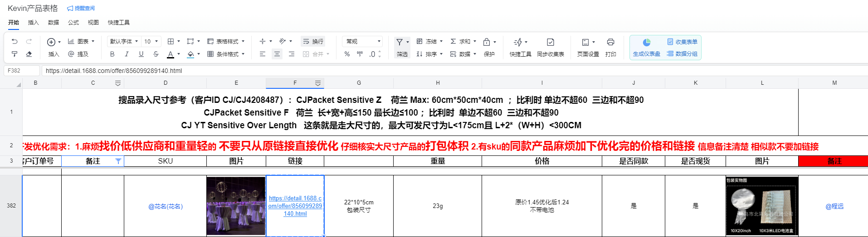This screenshot has height=237, width=868.
Task: Open the 常规 number format dropdown
Action: click(363, 41)
